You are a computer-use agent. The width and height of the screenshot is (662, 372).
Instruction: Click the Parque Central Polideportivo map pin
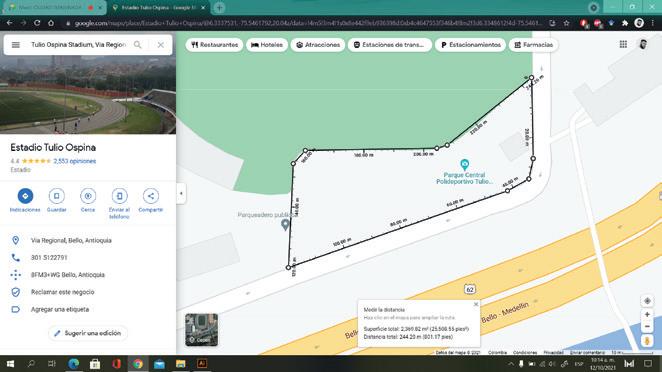[464, 164]
